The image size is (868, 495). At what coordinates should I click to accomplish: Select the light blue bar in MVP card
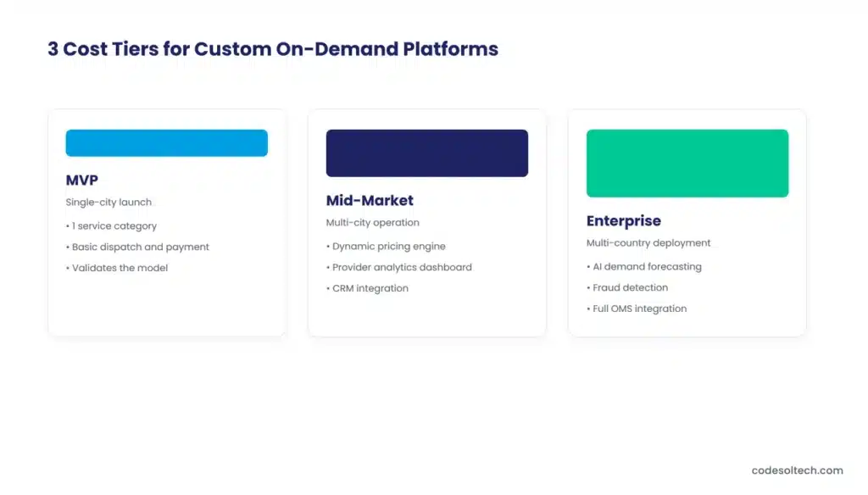pos(167,143)
